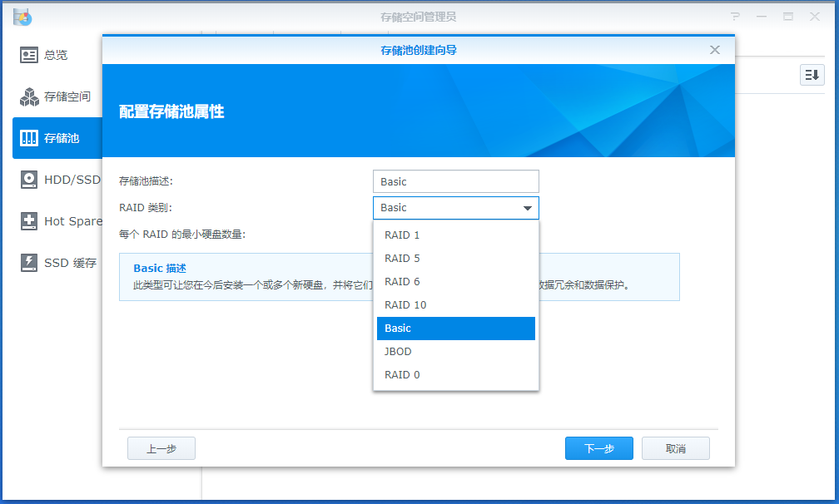This screenshot has width=839, height=504.
Task: Select the RAID 1 list entry
Action: (404, 235)
